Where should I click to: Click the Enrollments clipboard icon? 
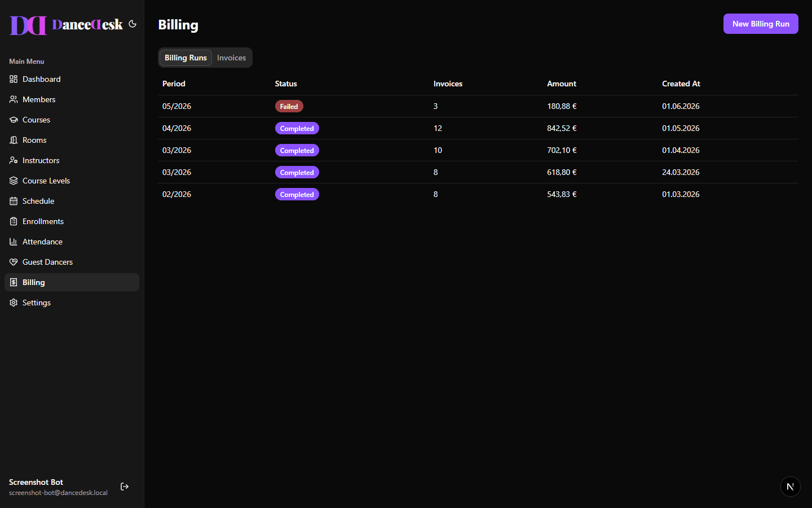point(14,221)
